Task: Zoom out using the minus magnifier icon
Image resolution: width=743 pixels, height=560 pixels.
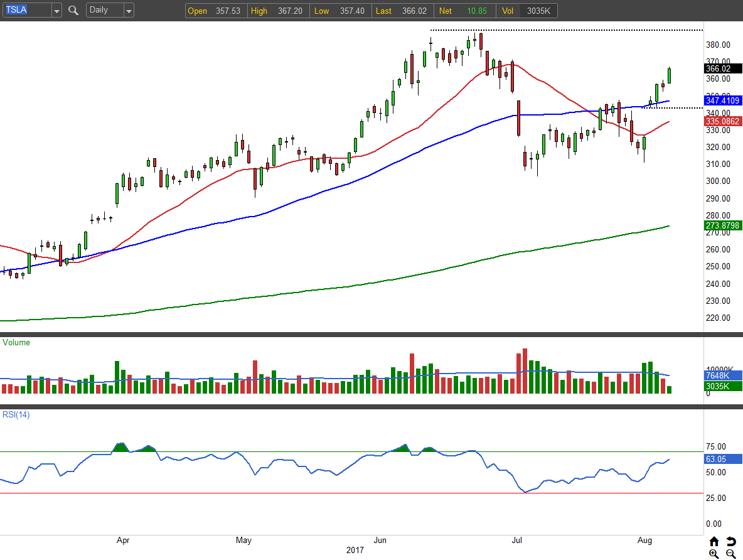Action: click(x=730, y=554)
